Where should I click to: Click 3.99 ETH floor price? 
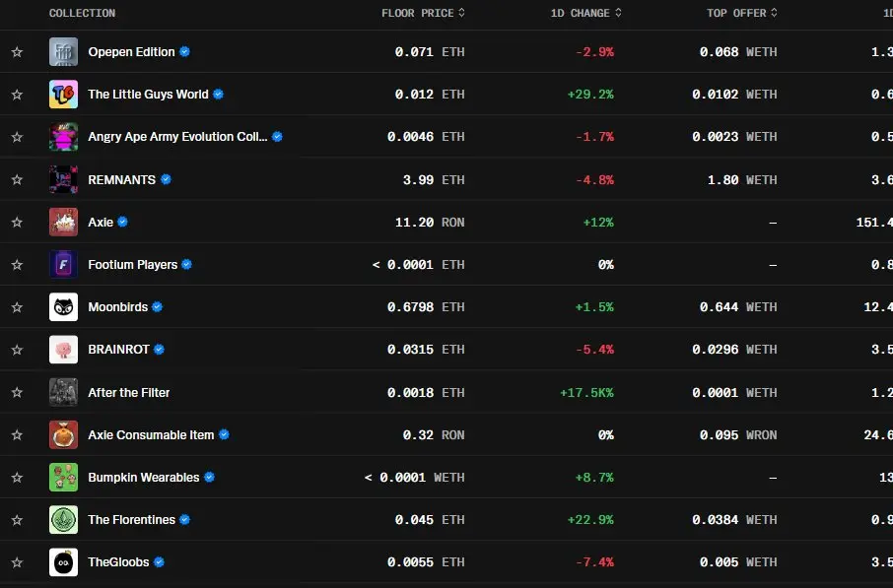(x=434, y=180)
